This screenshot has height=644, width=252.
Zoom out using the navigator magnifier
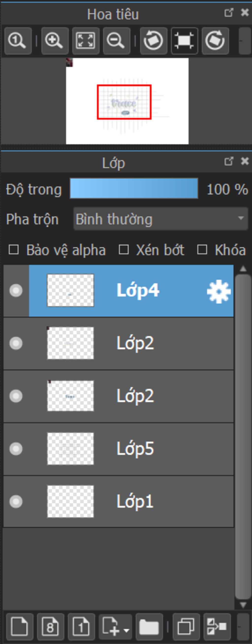coord(116,41)
